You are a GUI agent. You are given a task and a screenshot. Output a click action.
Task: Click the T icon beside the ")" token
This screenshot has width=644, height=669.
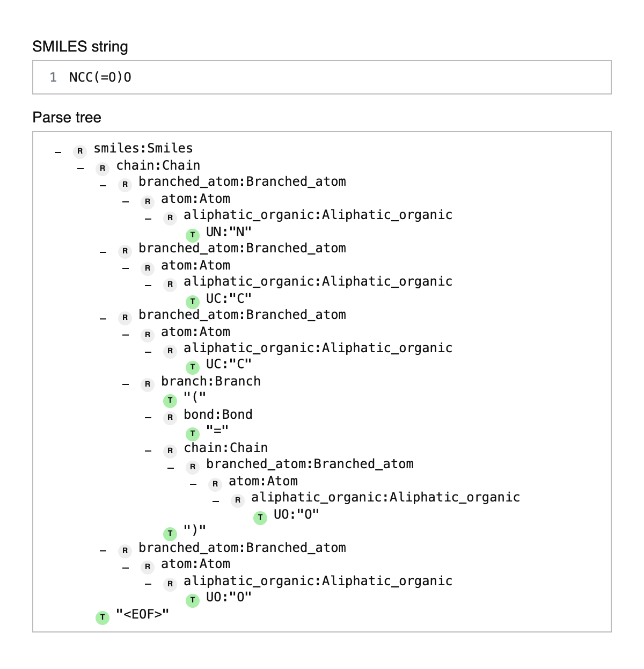170,534
